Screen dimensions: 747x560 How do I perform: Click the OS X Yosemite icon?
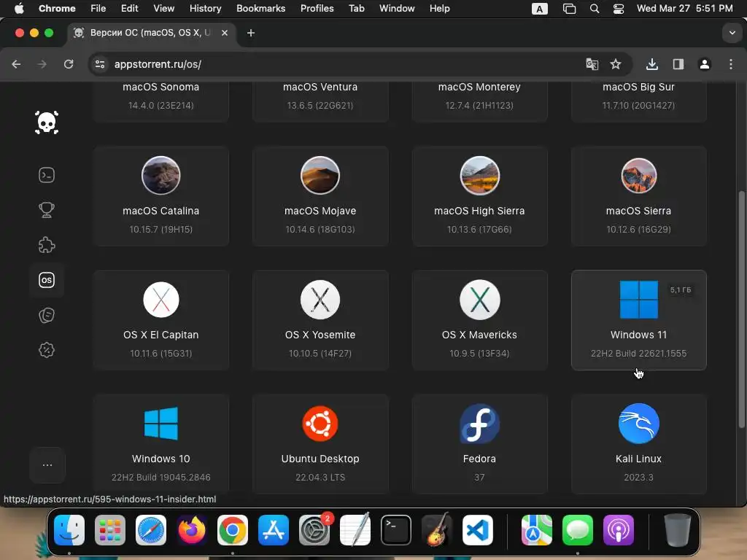pos(320,300)
